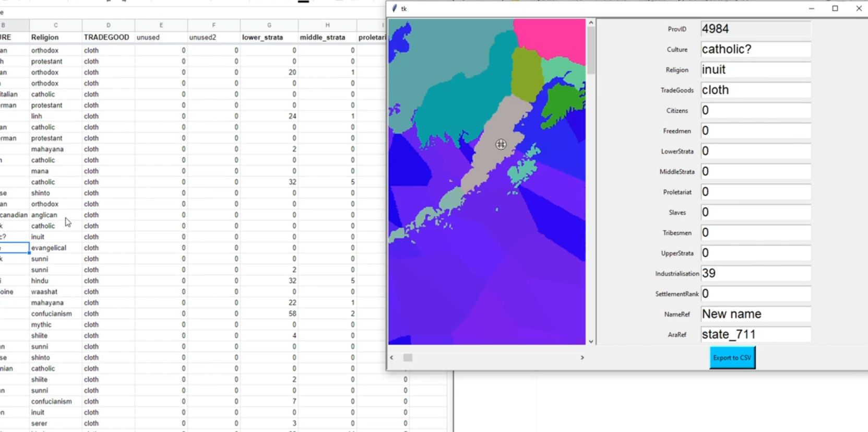This screenshot has height=432, width=868.
Task: Focus the NameRef field with New name
Action: [756, 314]
